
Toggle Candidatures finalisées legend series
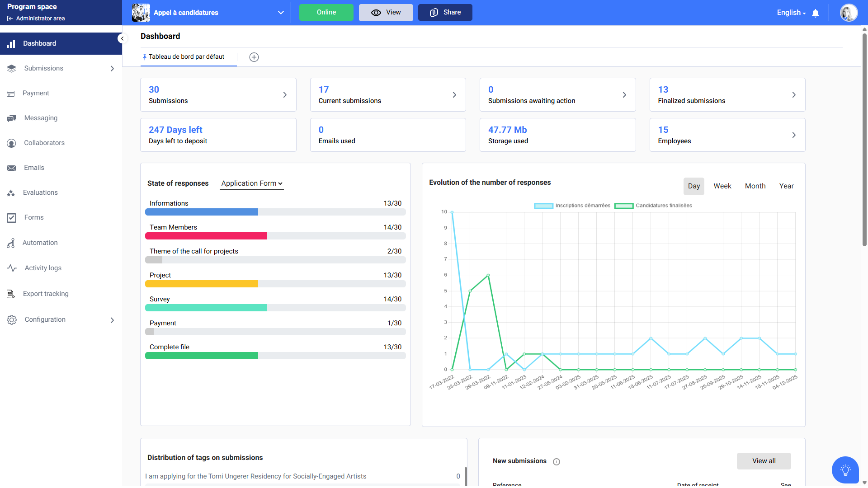(653, 206)
